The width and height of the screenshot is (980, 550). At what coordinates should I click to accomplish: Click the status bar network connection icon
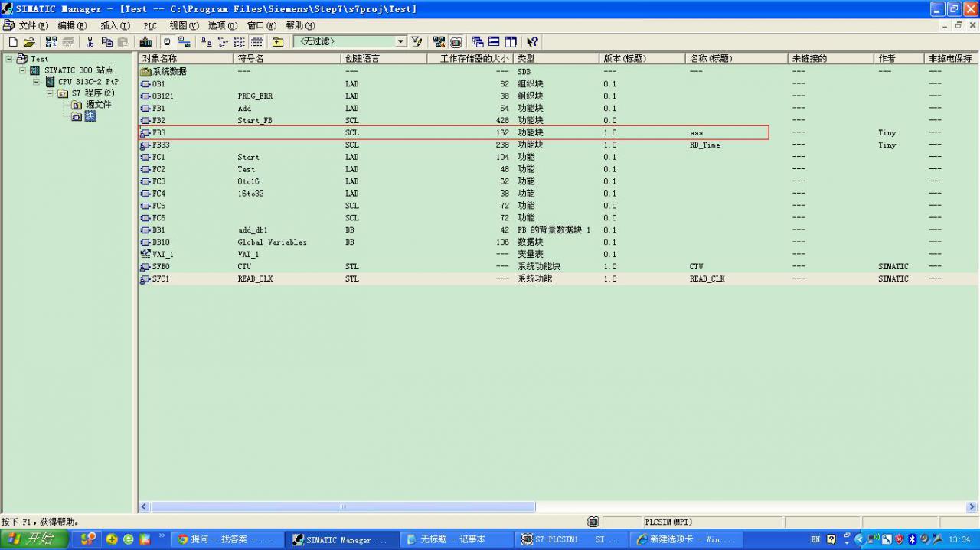tap(593, 522)
